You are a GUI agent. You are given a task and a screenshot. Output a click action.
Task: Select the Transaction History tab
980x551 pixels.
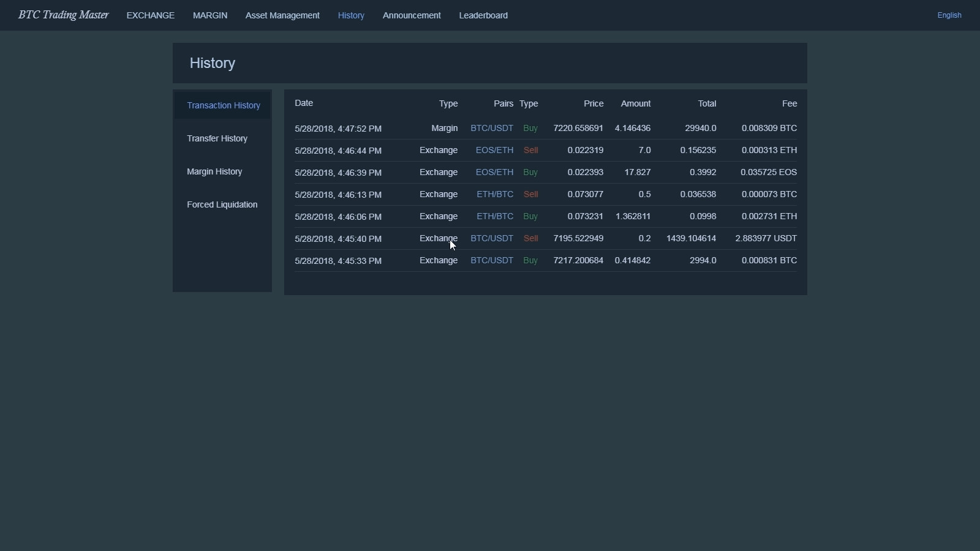click(224, 105)
